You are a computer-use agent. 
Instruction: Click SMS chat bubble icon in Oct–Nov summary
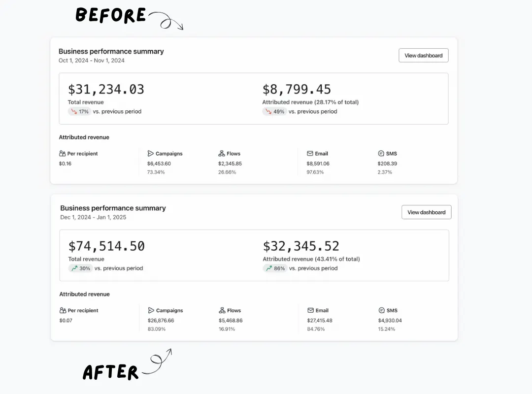click(381, 153)
